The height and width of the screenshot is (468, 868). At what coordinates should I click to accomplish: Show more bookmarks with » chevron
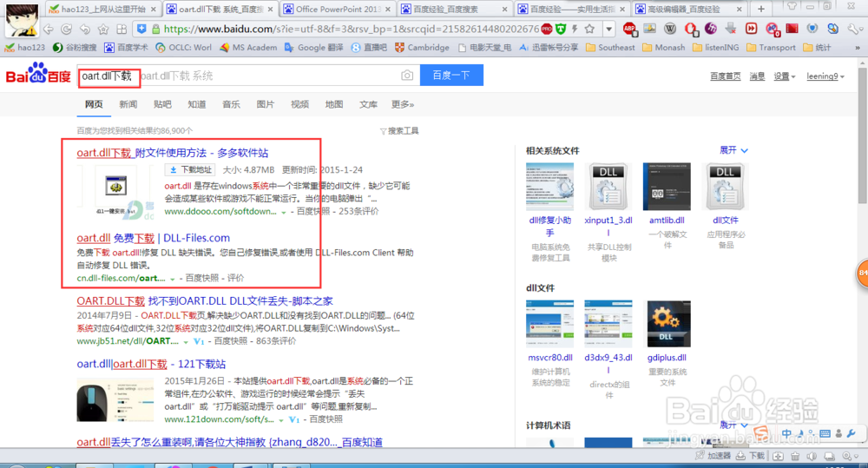(x=858, y=48)
